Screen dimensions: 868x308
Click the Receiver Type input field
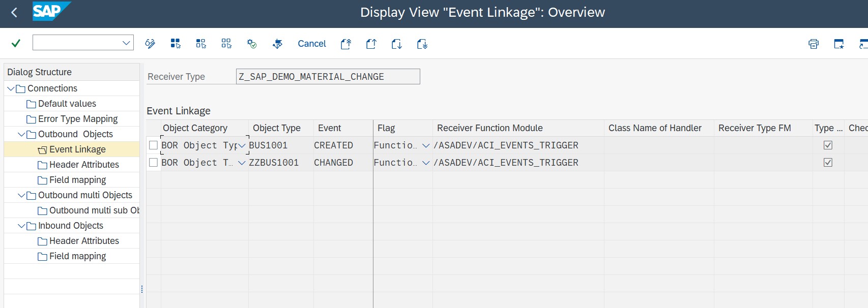(328, 77)
